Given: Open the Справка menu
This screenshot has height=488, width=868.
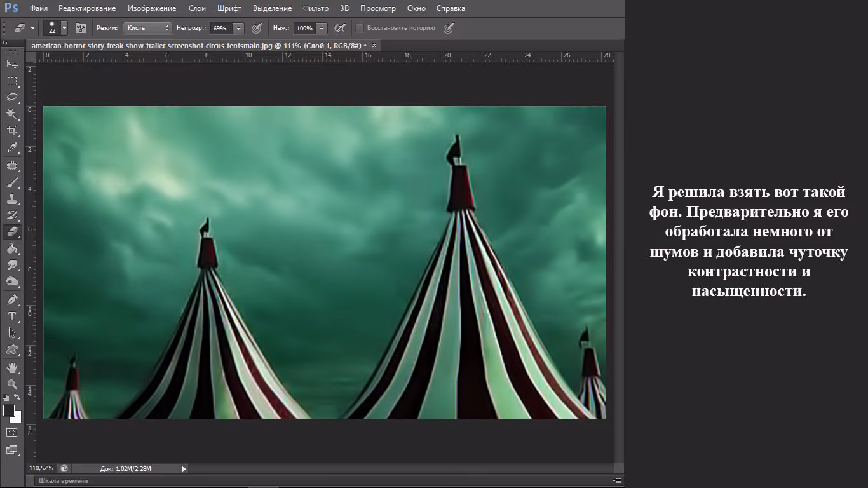Looking at the screenshot, I should click(451, 8).
